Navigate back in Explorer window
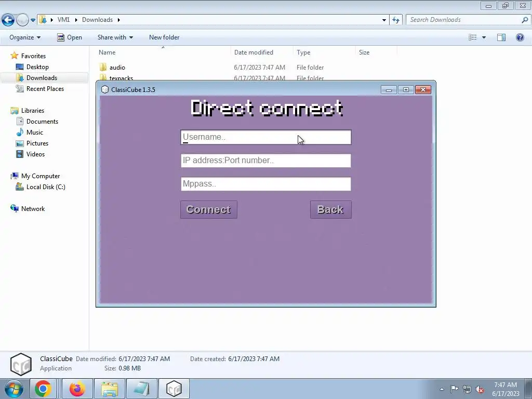Screen dimensions: 532x399 pyautogui.click(x=8, y=20)
